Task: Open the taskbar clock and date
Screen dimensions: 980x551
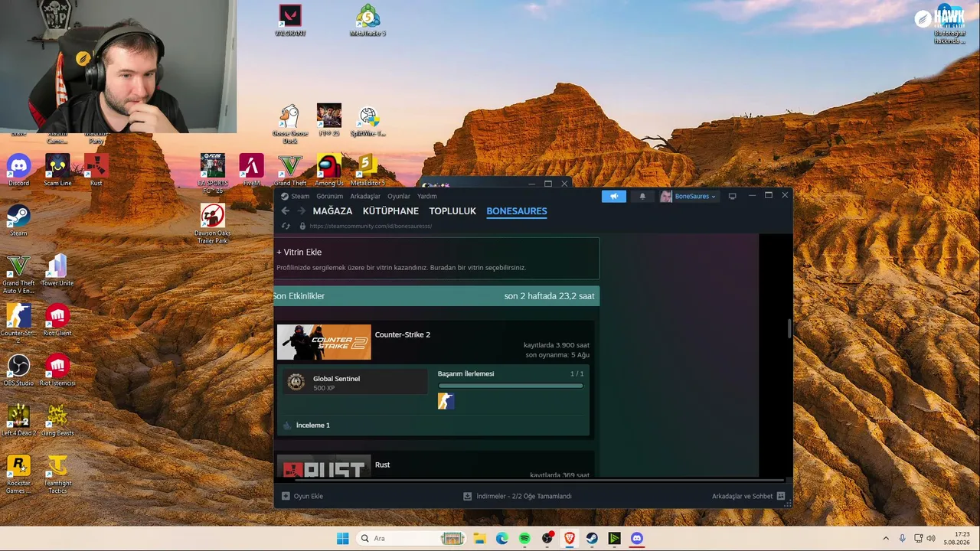Action: coord(957,539)
